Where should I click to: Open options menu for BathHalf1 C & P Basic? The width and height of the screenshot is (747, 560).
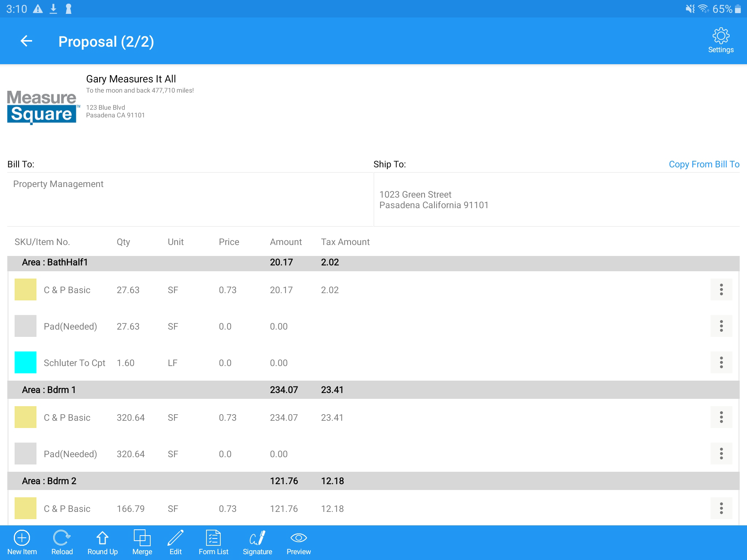(x=721, y=289)
